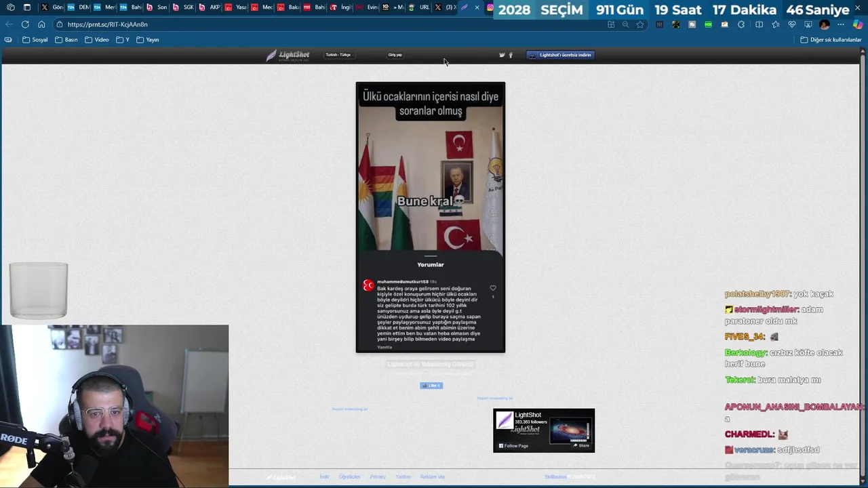Open the Sosyal bookmarks folder
Screen dimensions: 868x488
tap(35, 40)
